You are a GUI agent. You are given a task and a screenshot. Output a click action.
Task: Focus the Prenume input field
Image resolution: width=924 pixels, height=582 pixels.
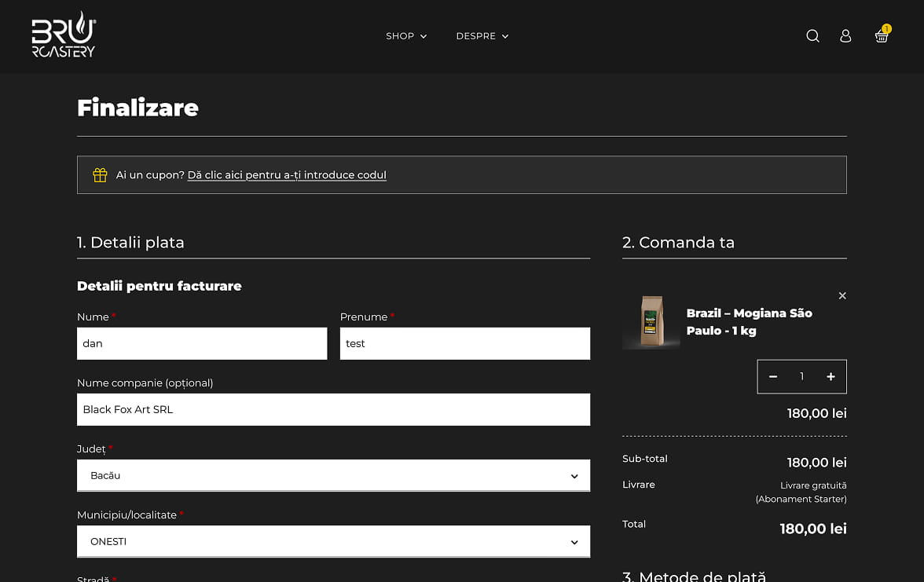(464, 344)
